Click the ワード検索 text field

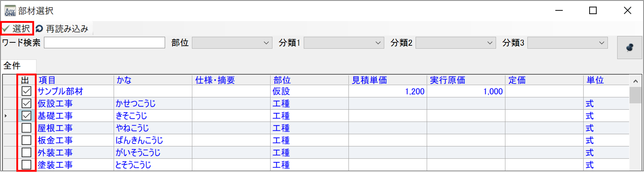point(104,43)
